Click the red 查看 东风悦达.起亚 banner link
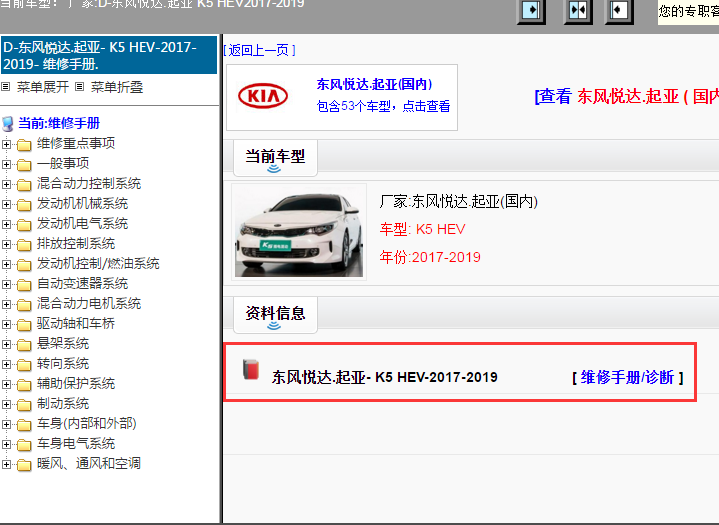 tap(626, 96)
